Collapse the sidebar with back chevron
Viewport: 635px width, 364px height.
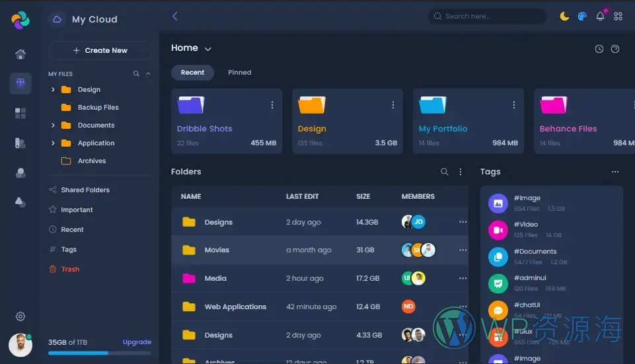point(175,17)
